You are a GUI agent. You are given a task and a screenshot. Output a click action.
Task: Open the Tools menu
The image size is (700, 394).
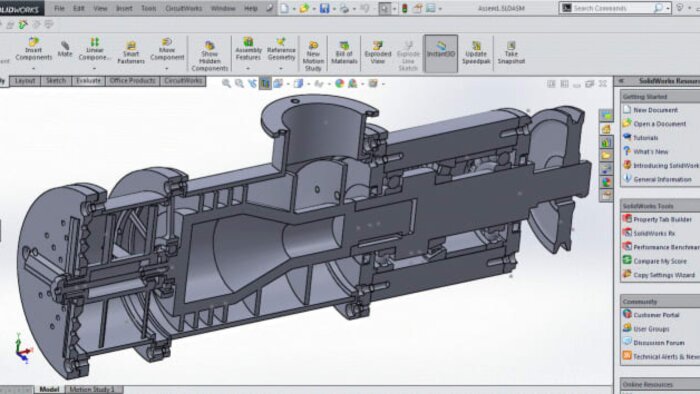pyautogui.click(x=149, y=8)
